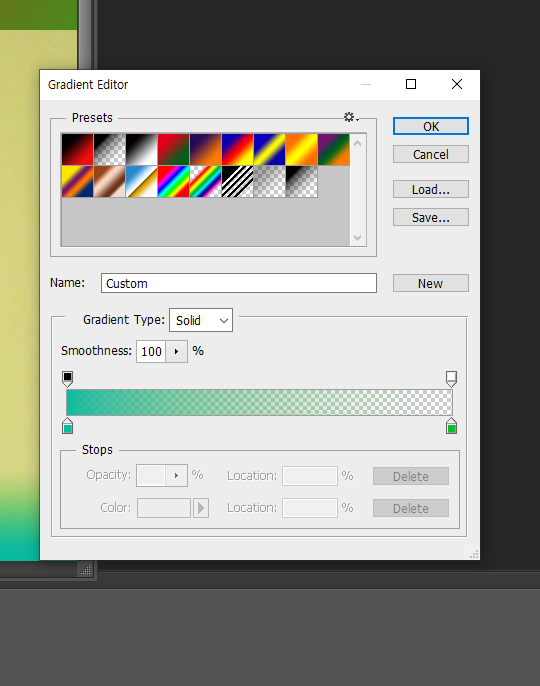The image size is (540, 686).
Task: Select the black-to-red gradient preset
Action: [x=77, y=150]
